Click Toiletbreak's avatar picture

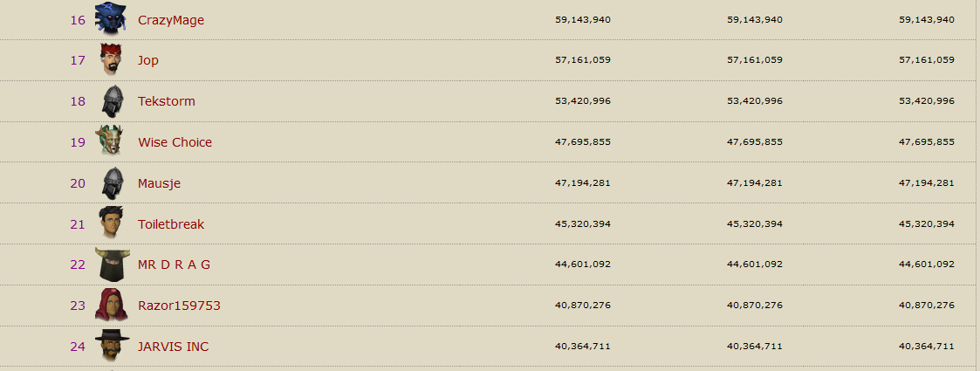click(x=110, y=223)
